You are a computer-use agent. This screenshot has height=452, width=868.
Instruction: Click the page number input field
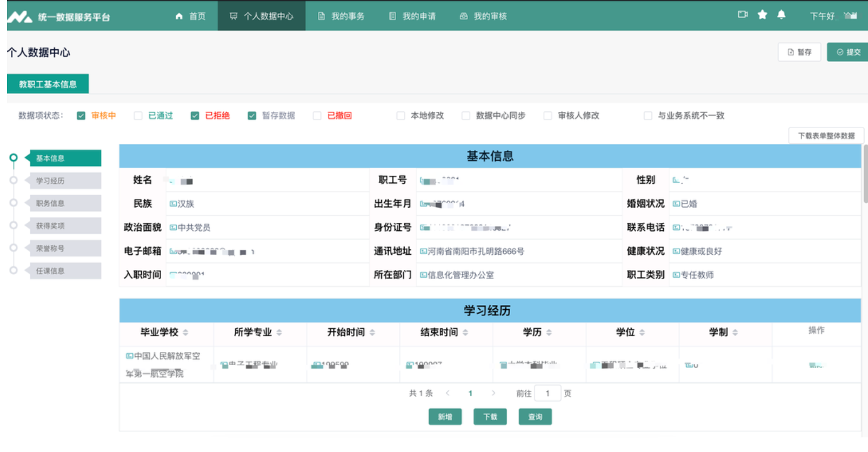click(x=547, y=393)
